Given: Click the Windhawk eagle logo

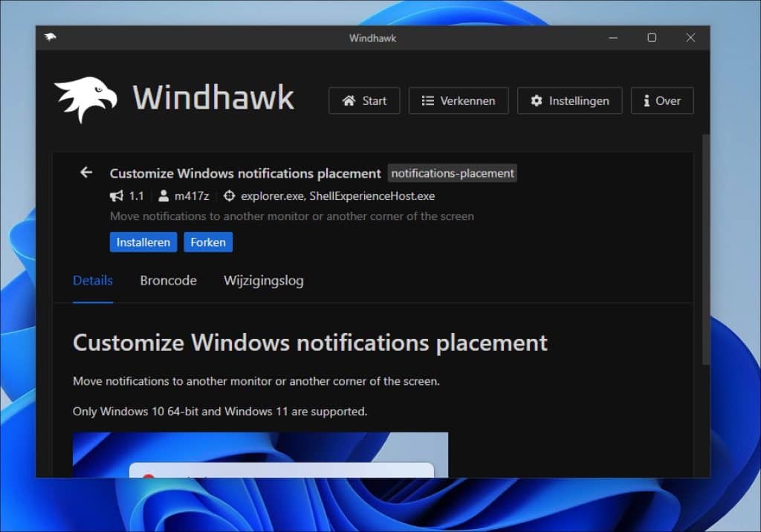Looking at the screenshot, I should click(86, 99).
